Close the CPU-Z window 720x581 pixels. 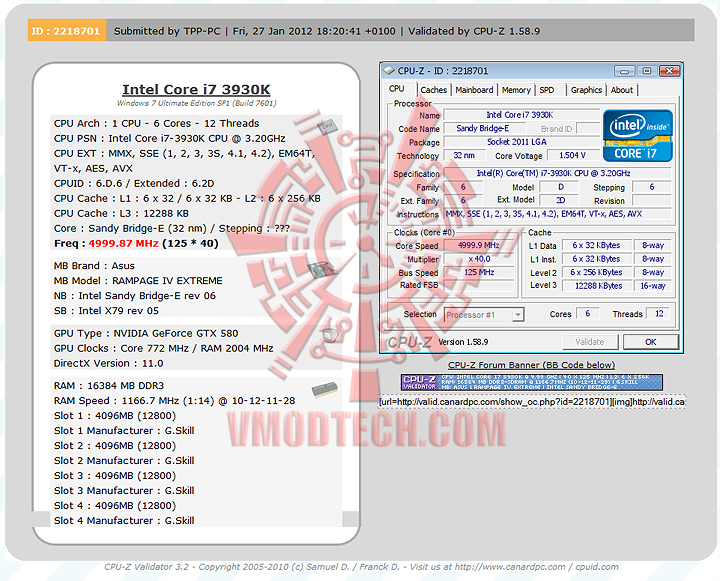669,71
